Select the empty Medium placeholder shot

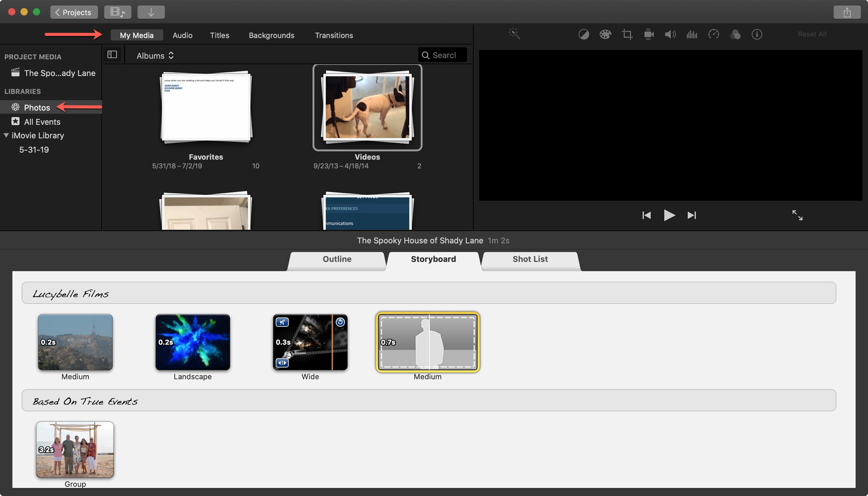coord(427,342)
